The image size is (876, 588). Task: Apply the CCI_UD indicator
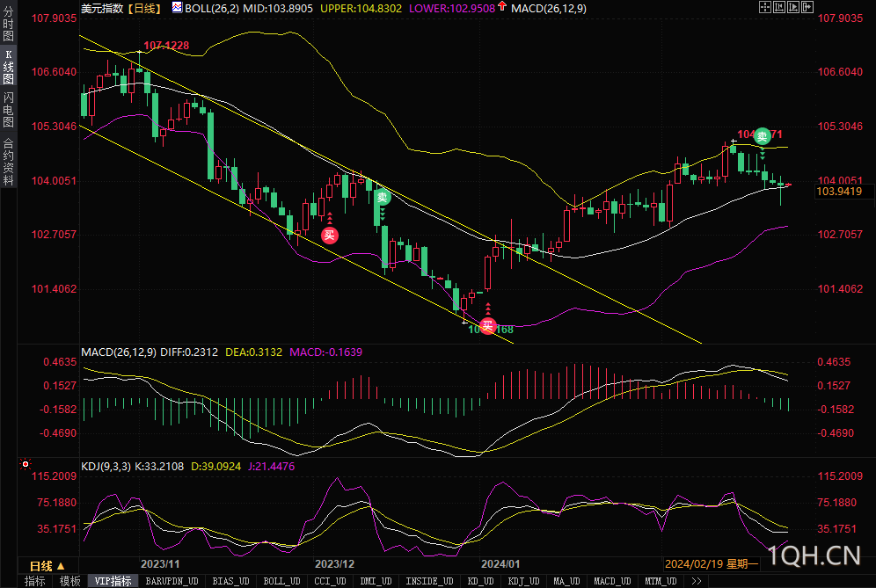(330, 581)
